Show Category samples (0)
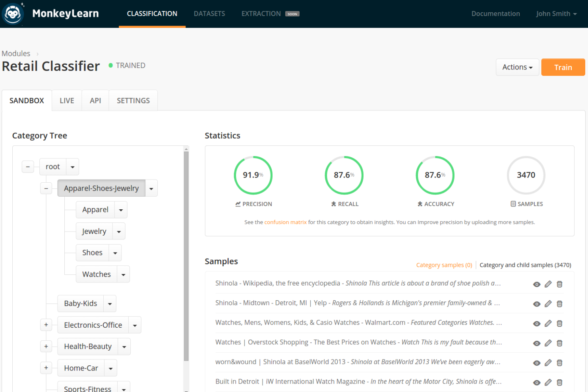 pyautogui.click(x=444, y=265)
